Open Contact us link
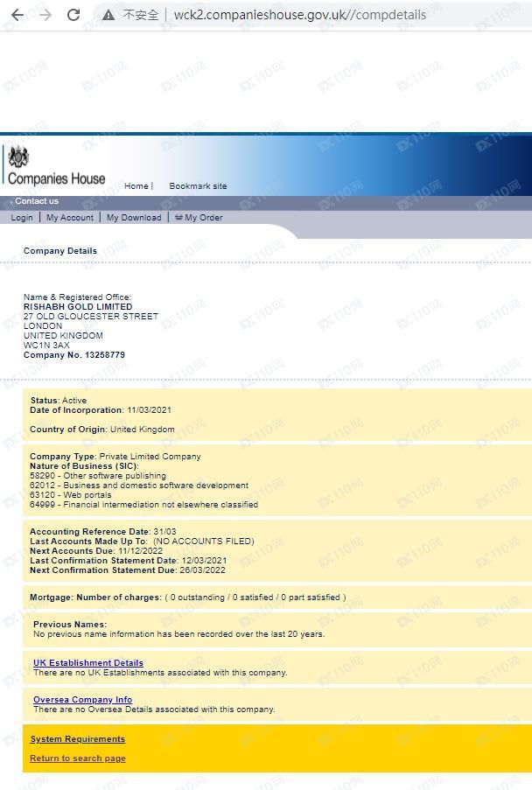Screen dimensions: 532x790 point(36,201)
